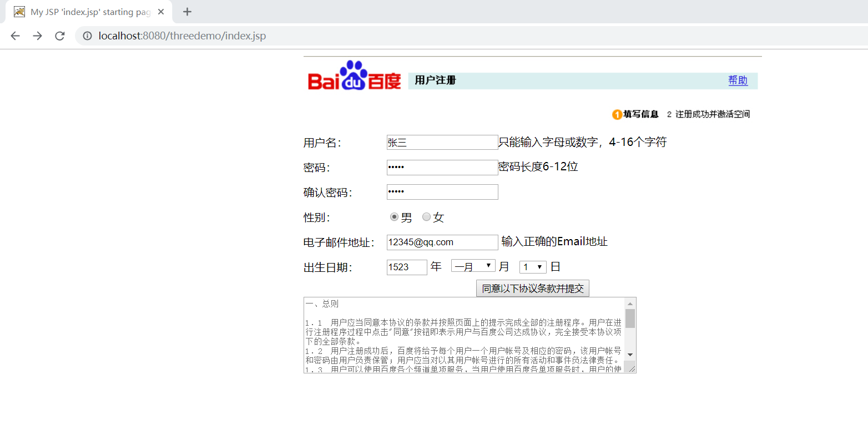Click the hint 输入正确的Email地址
The image size is (868, 435).
point(554,242)
